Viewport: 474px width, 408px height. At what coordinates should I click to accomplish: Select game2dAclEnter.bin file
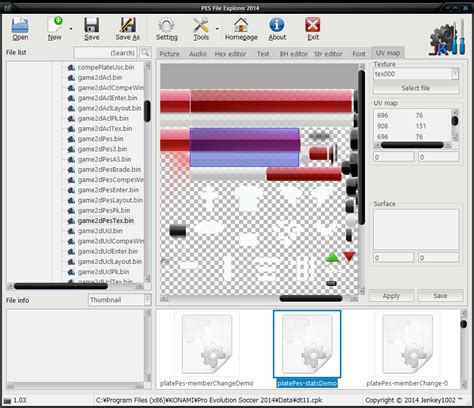coord(107,98)
